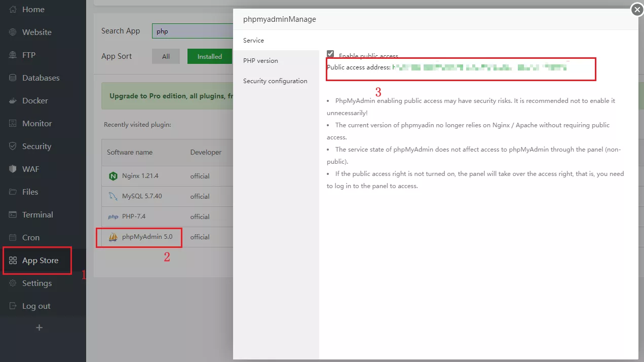Add a new sidebar shortcut with plus icon
Image resolution: width=644 pixels, height=362 pixels.
(39, 328)
